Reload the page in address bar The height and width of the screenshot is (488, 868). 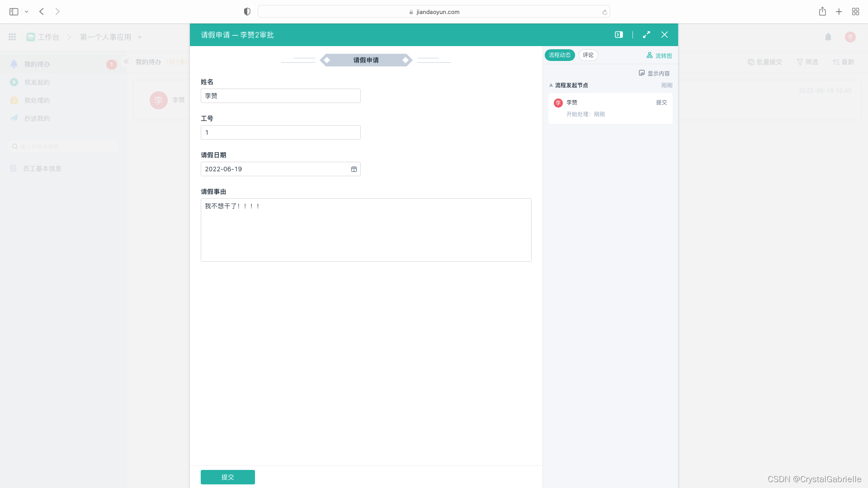coord(604,12)
